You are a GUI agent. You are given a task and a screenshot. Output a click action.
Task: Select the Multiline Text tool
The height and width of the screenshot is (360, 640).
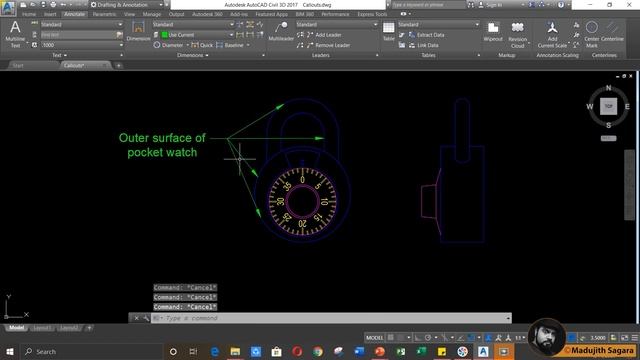(x=15, y=34)
